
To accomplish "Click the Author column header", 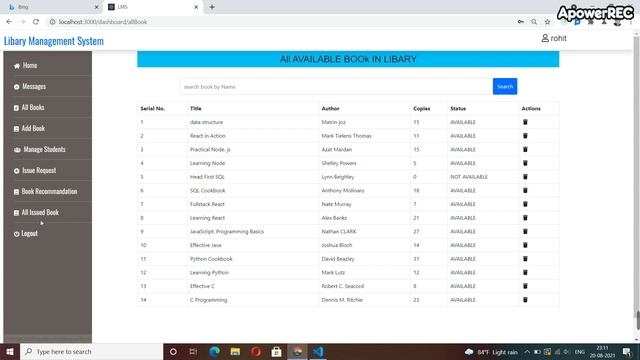I will pyautogui.click(x=330, y=109).
